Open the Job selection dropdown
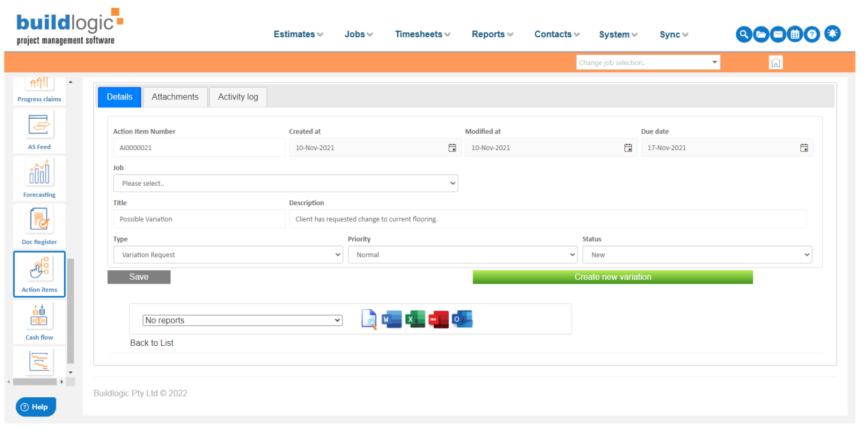 tap(285, 183)
